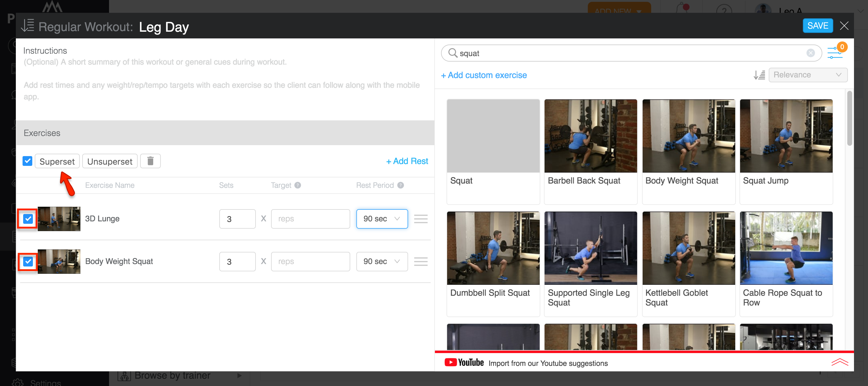This screenshot has width=868, height=386.
Task: Select Cable Rope Squat to Row card
Action: tap(786, 264)
